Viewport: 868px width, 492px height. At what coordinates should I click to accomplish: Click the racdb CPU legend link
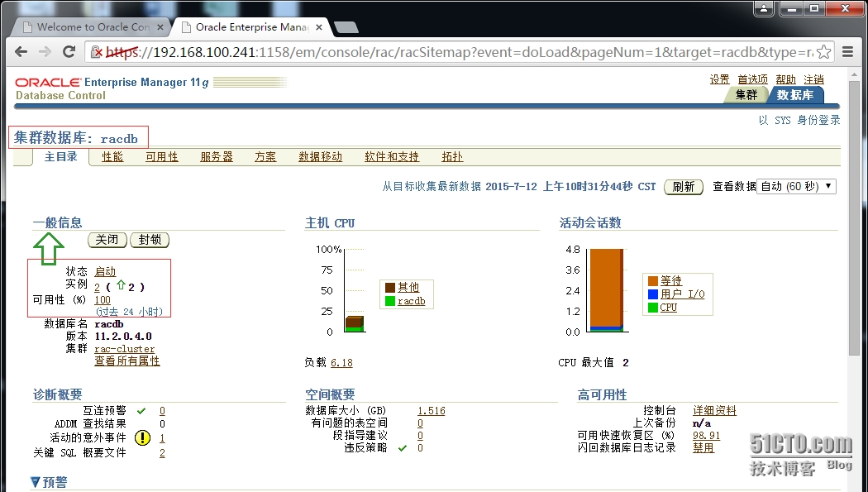point(412,301)
